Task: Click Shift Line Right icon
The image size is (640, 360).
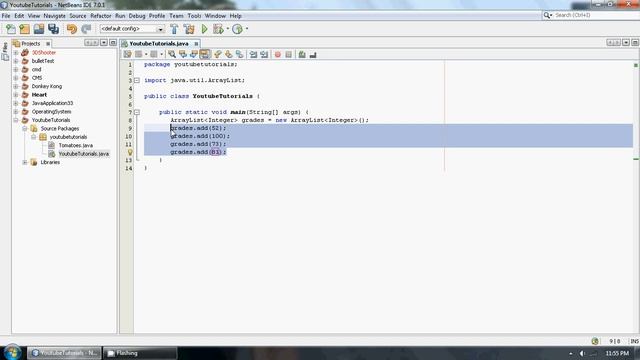Action: [x=264, y=54]
